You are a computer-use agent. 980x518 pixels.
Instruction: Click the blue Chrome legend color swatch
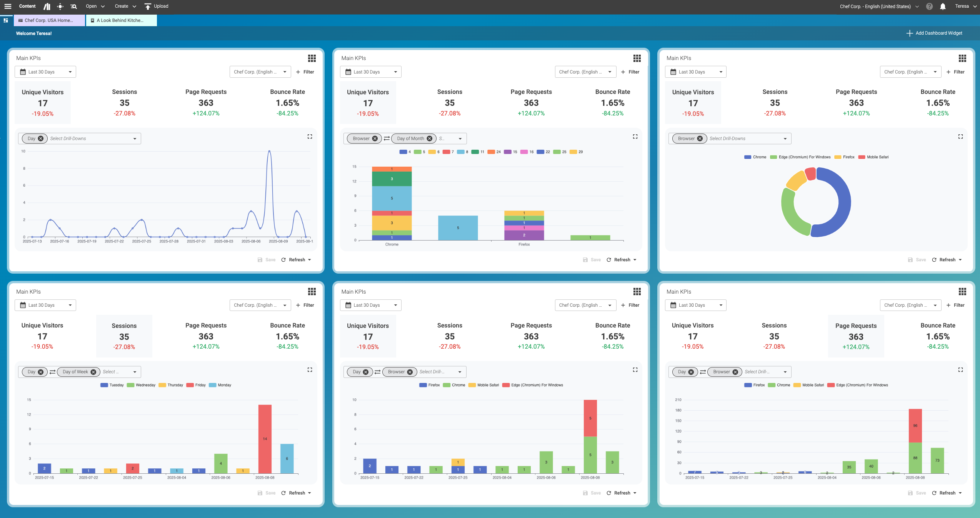(x=748, y=157)
